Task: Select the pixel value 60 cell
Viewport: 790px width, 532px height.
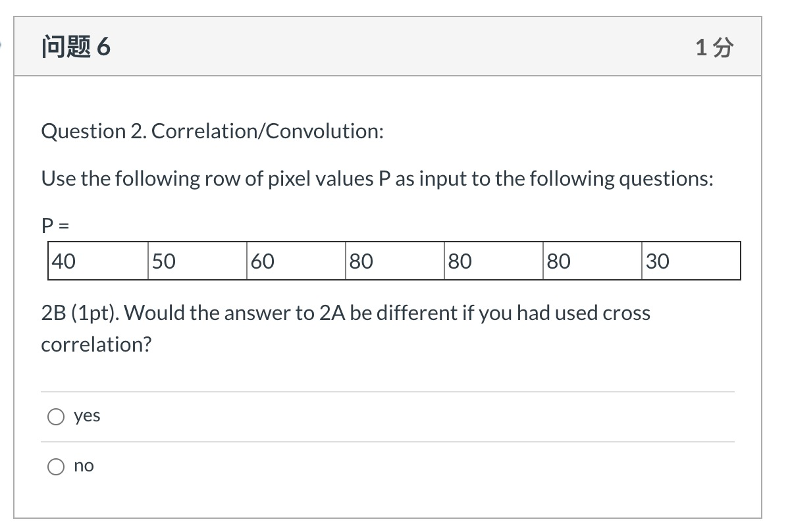Action: pyautogui.click(x=295, y=261)
